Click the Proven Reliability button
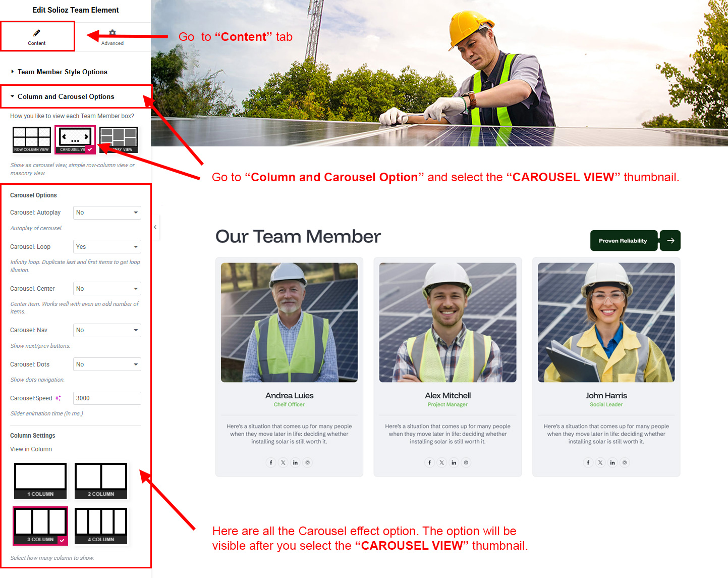The height and width of the screenshot is (578, 728). tap(623, 241)
